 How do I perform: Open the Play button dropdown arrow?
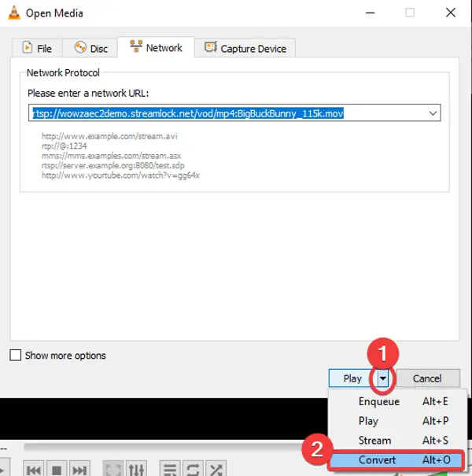(x=383, y=378)
